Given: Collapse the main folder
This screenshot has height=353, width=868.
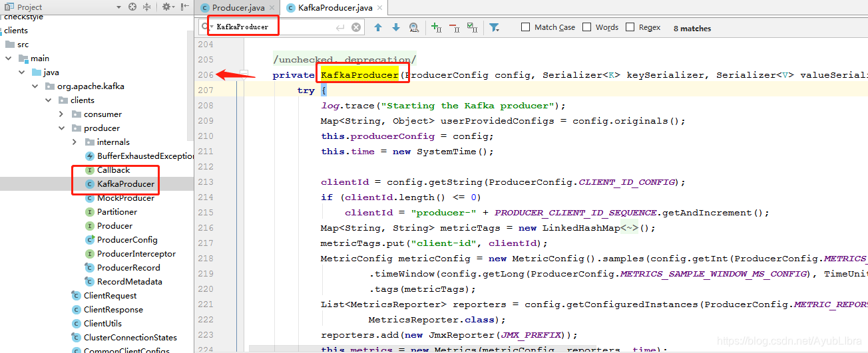Looking at the screenshot, I should click(9, 59).
